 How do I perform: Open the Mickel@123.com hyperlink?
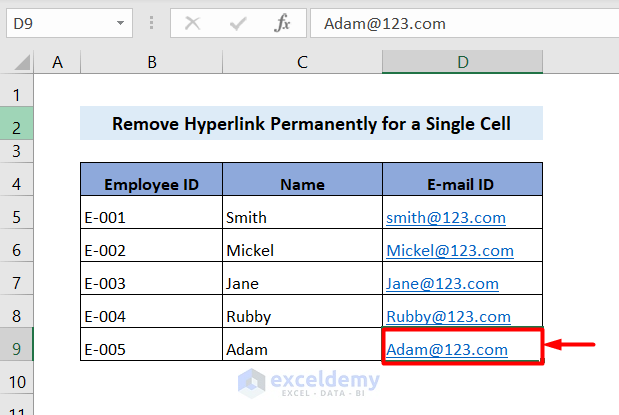(x=450, y=251)
